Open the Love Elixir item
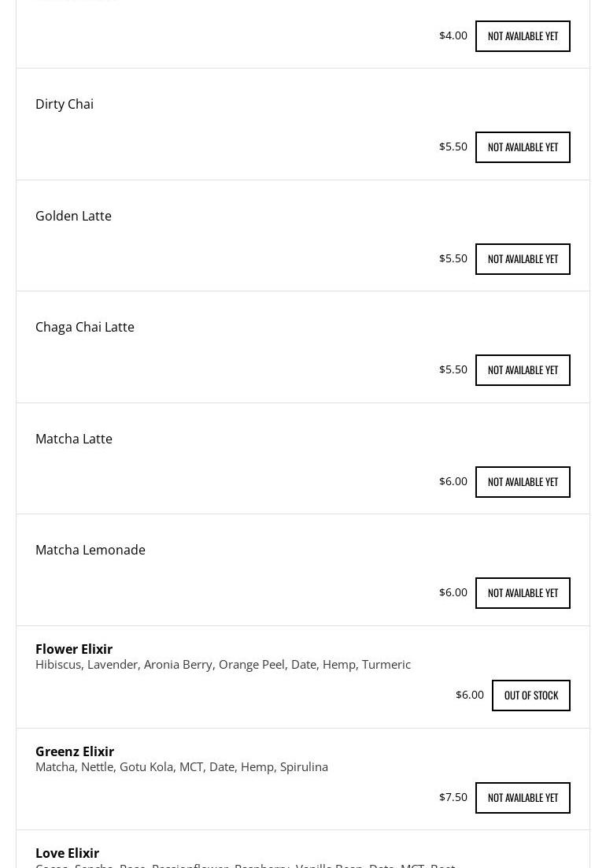Viewport: 606px width, 868px height. click(68, 853)
